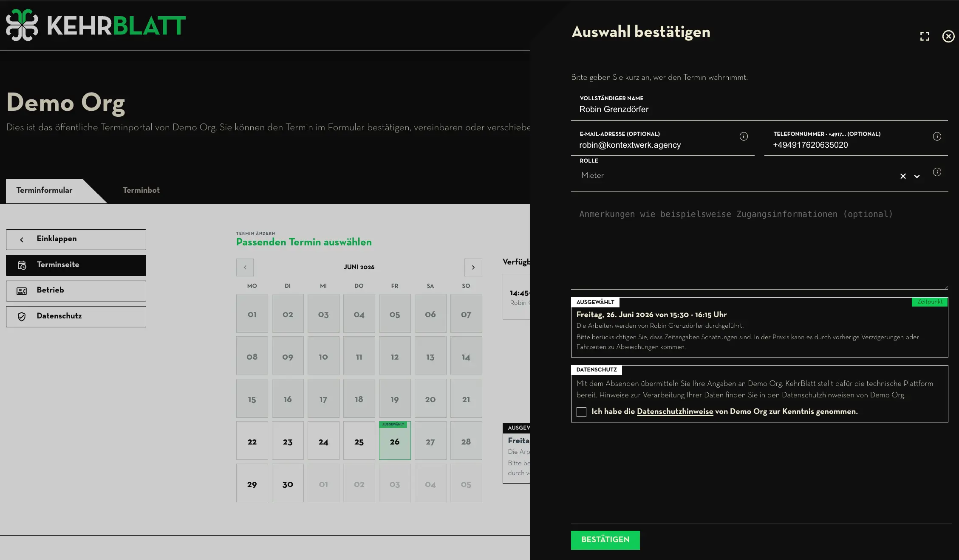
Task: Select June 24 in the calendar
Action: pos(323,441)
